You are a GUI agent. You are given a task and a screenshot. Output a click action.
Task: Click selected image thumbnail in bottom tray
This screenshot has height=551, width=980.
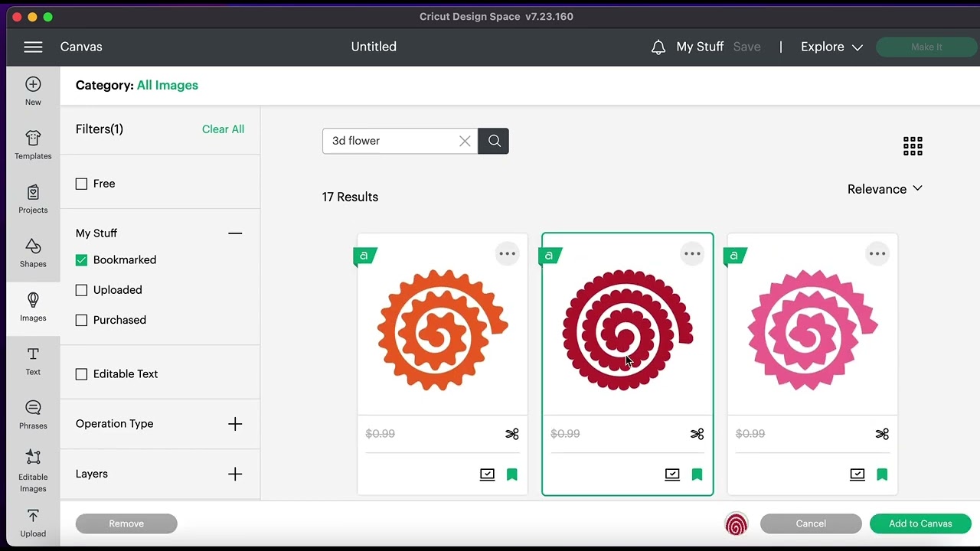737,524
